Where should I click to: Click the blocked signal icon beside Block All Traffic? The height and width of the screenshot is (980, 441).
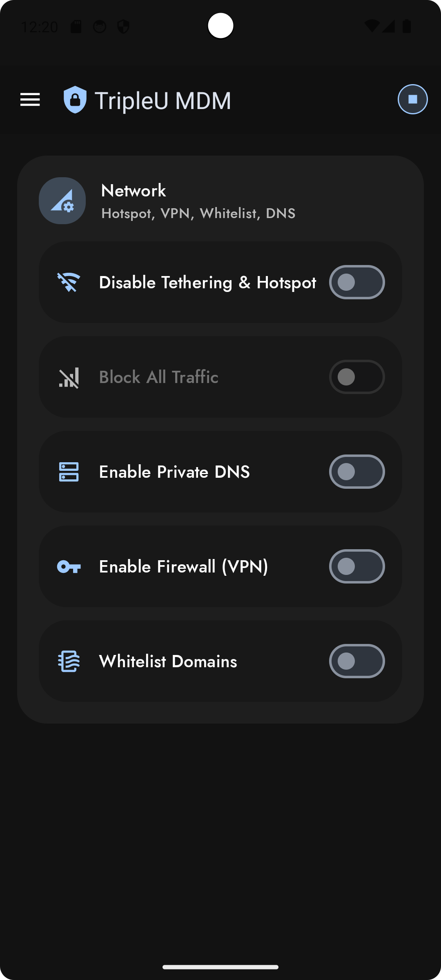pyautogui.click(x=69, y=376)
